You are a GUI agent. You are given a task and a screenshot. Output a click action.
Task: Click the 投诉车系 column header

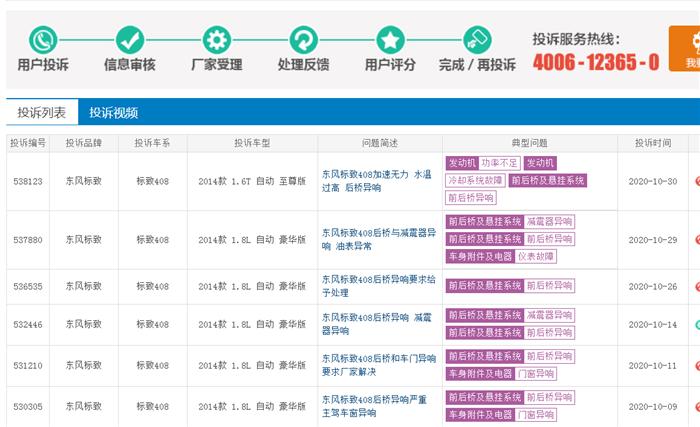[x=152, y=143]
